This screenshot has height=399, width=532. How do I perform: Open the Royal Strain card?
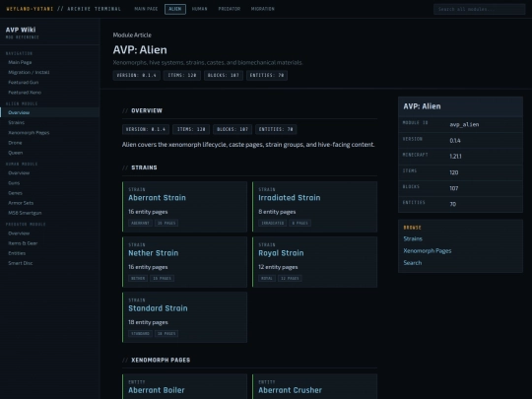(x=314, y=262)
